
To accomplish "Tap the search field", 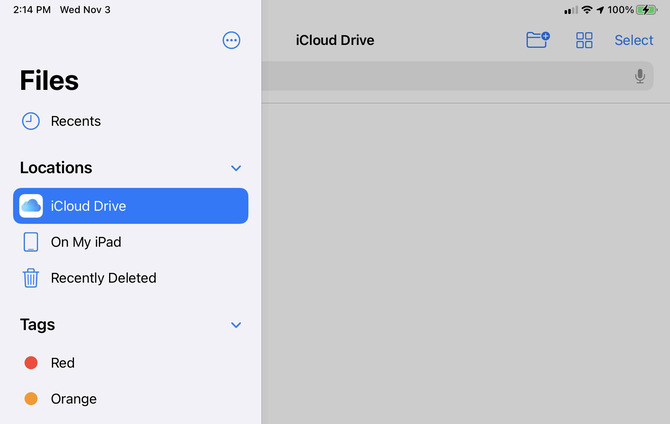I will pyautogui.click(x=457, y=76).
